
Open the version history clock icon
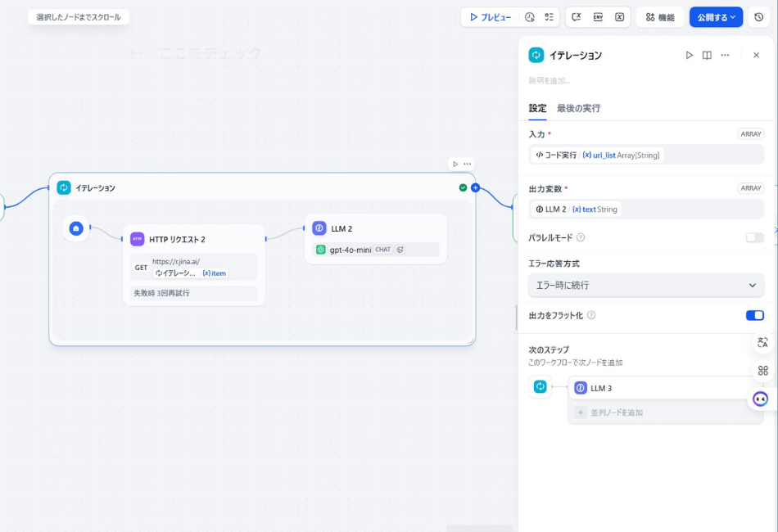[758, 17]
